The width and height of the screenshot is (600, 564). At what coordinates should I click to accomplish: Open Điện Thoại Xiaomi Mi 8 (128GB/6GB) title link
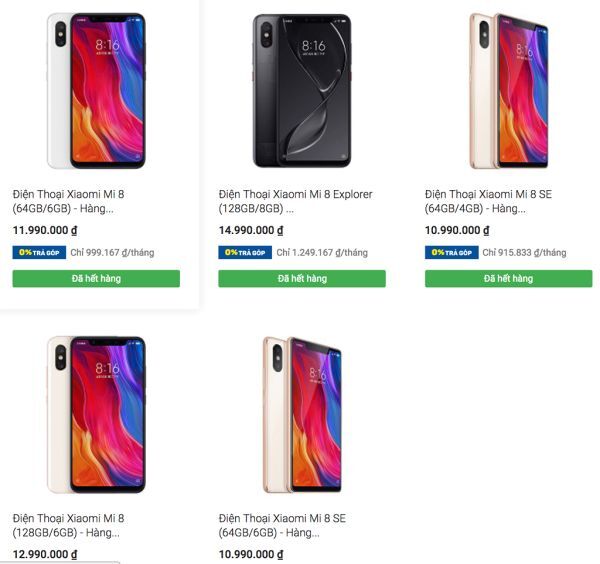[x=68, y=525]
